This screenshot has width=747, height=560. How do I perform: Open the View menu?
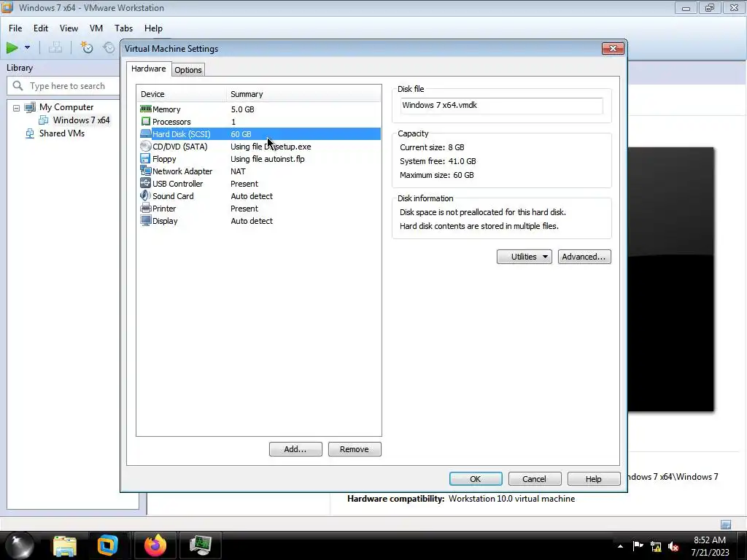coord(69,28)
